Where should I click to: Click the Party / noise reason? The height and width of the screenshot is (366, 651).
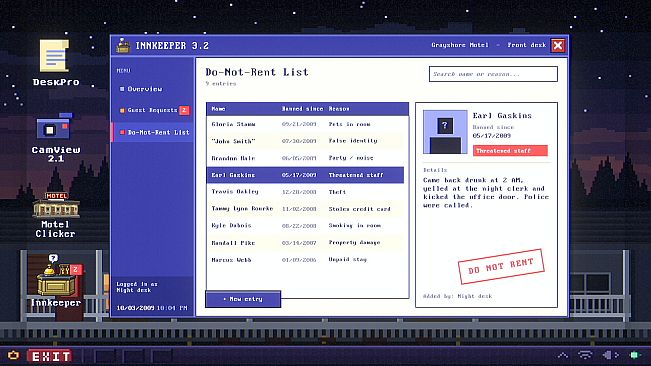pyautogui.click(x=351, y=158)
